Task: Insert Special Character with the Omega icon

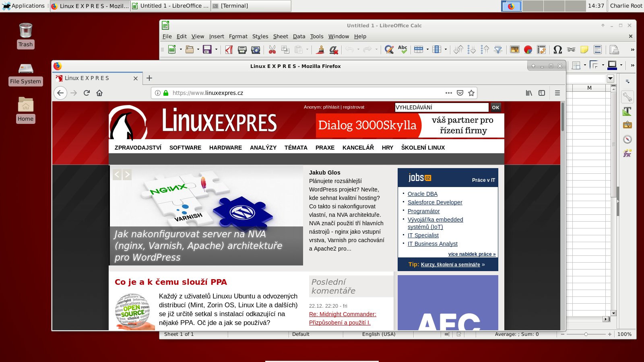Action: click(558, 49)
